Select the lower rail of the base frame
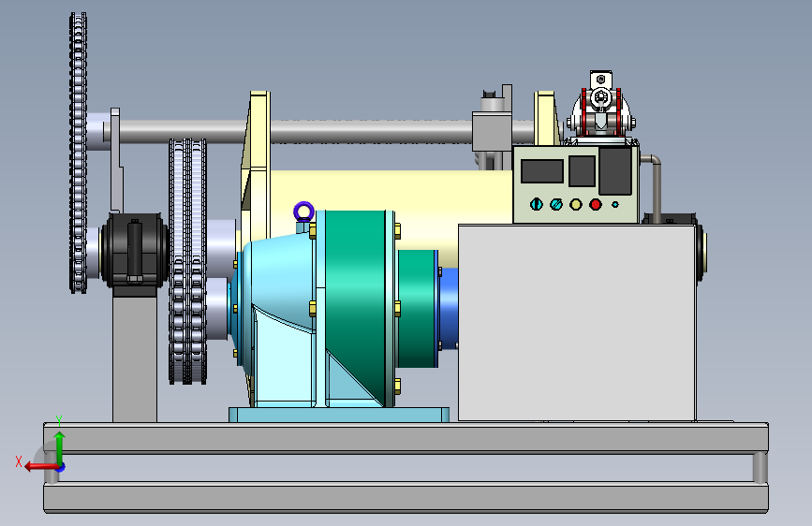 (x=406, y=498)
